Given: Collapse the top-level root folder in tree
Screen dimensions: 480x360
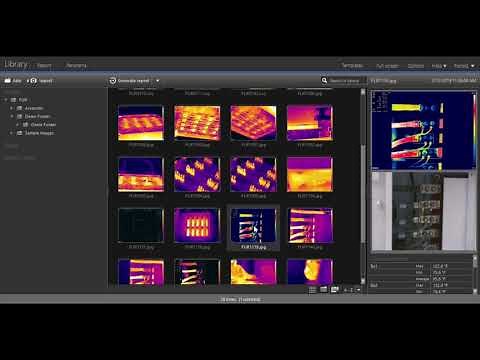Looking at the screenshot, I should [x=6, y=100].
